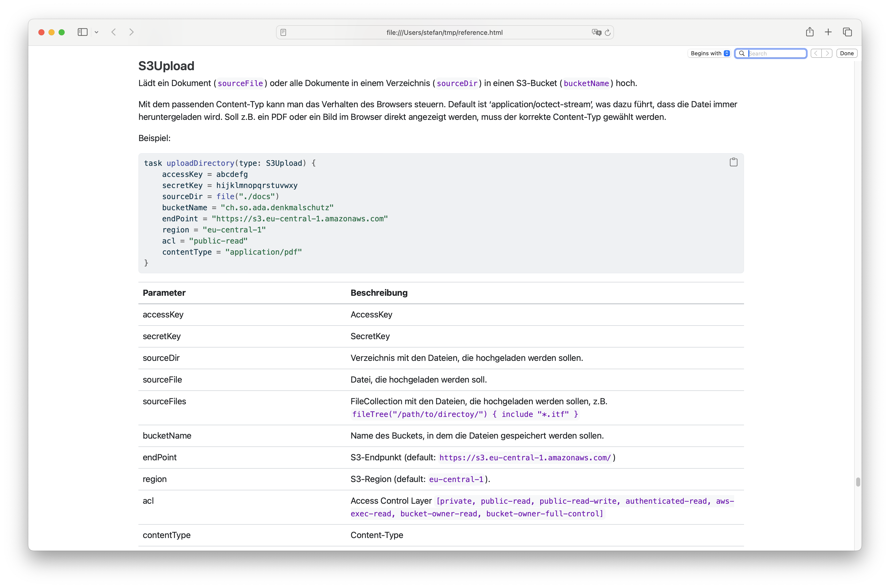Show the tab overview icon
Viewport: 890px width, 588px height.
coord(847,32)
